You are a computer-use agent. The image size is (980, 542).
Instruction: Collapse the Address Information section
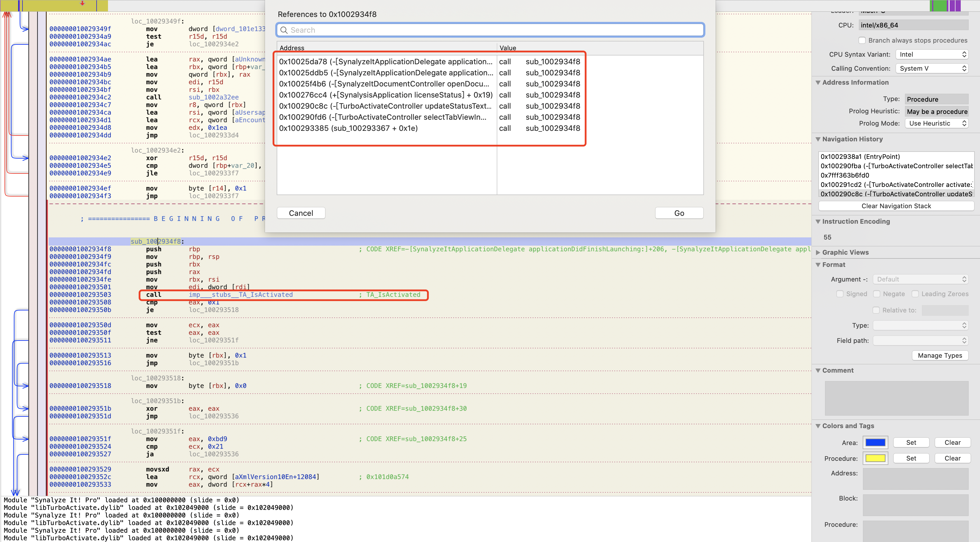coord(818,83)
